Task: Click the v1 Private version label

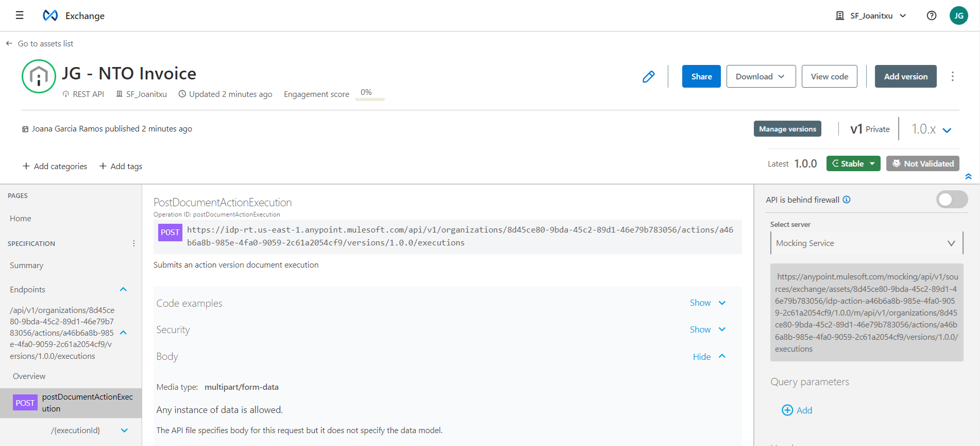Action: click(870, 129)
